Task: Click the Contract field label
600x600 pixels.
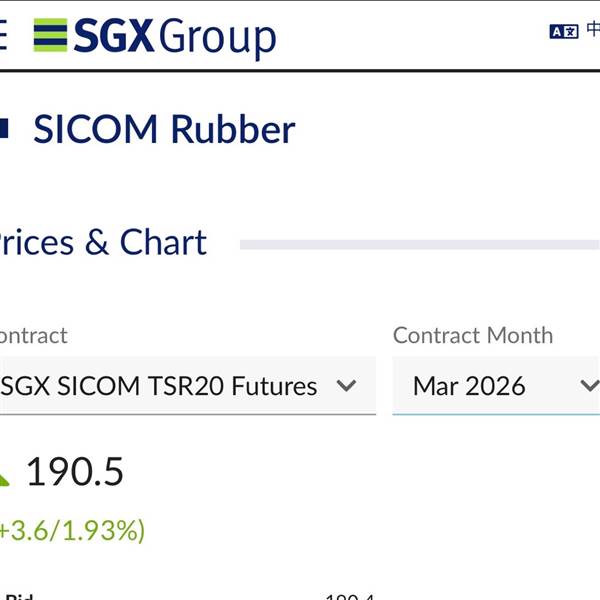Action: (x=33, y=335)
